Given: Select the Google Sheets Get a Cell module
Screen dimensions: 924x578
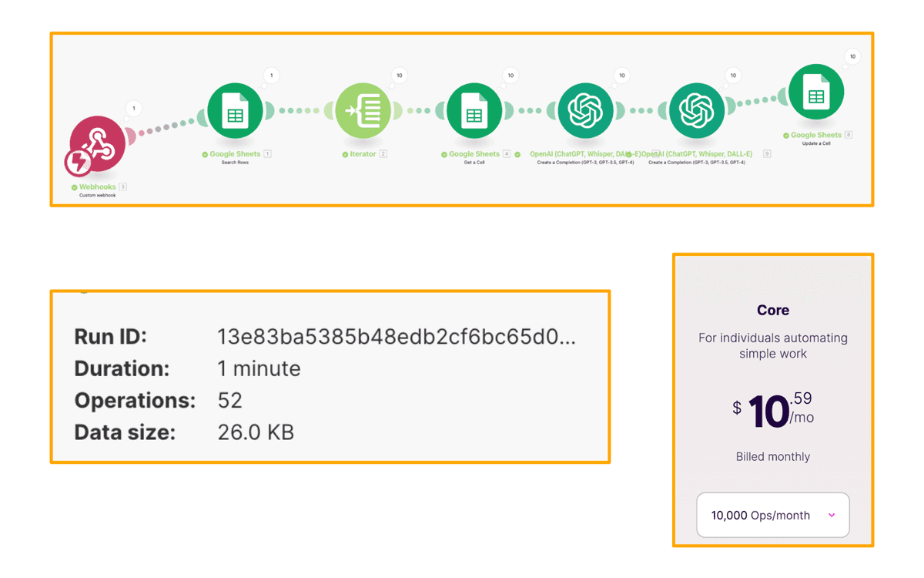Looking at the screenshot, I should [474, 111].
